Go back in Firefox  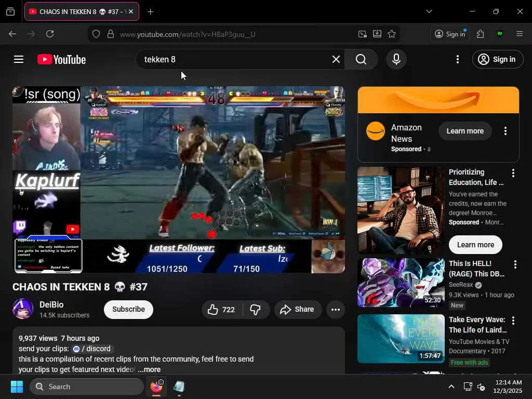point(12,34)
